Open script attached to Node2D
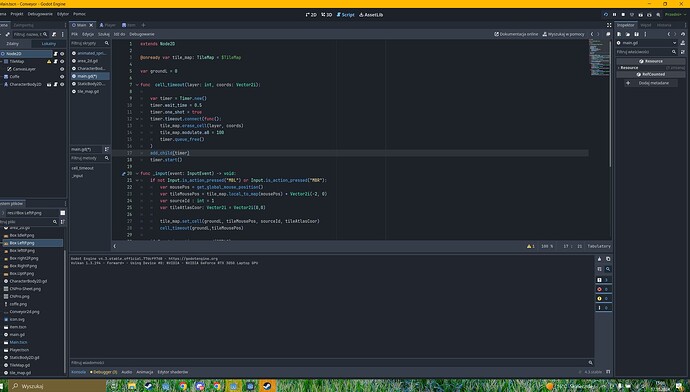 tap(55, 54)
